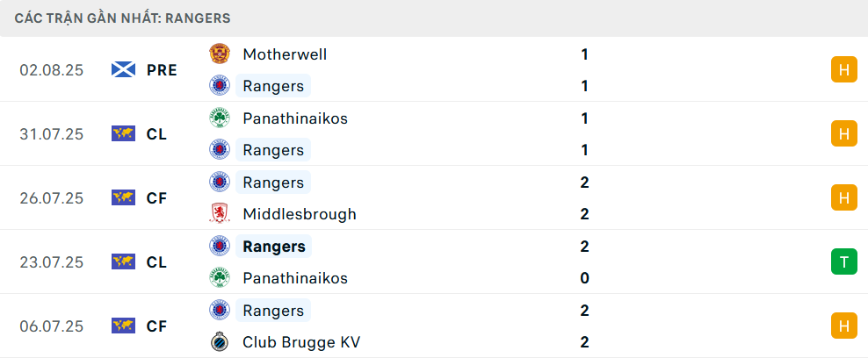Image resolution: width=868 pixels, height=358 pixels.
Task: Click the Club Brugge KV crest icon
Action: [x=220, y=342]
